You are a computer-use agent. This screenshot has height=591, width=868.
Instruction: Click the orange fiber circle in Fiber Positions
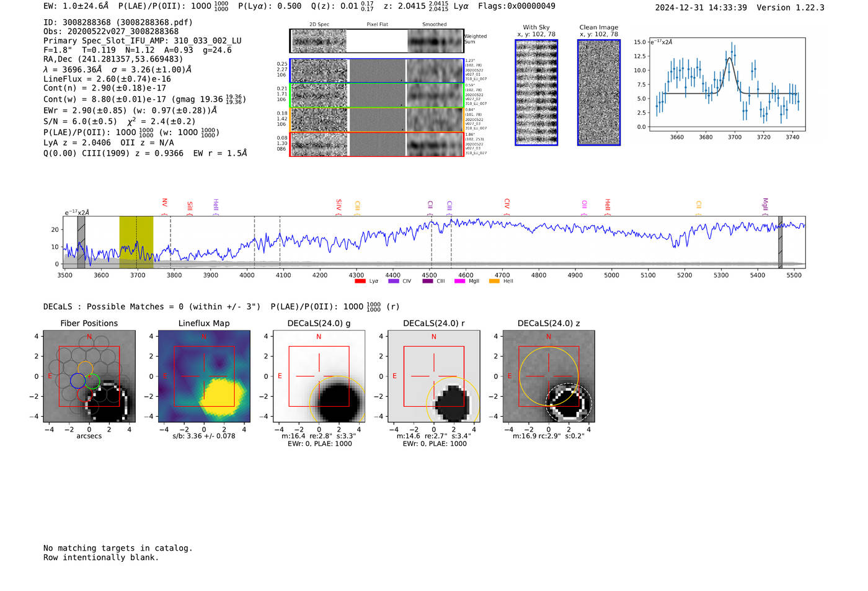86,368
